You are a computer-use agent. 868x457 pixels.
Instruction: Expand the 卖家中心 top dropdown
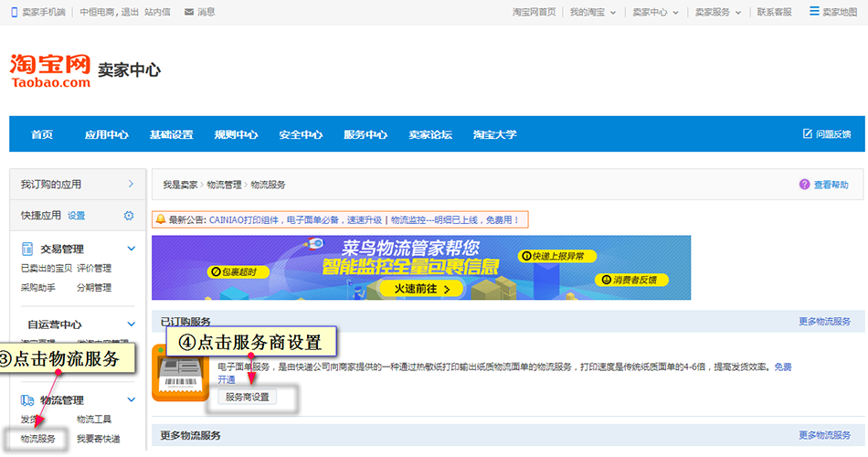(675, 12)
